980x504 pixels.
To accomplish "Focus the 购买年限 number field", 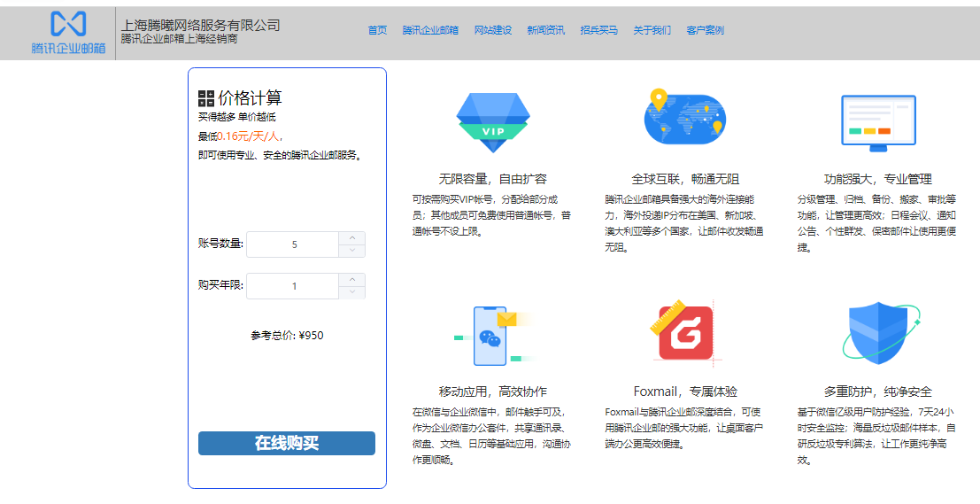I will click(293, 286).
